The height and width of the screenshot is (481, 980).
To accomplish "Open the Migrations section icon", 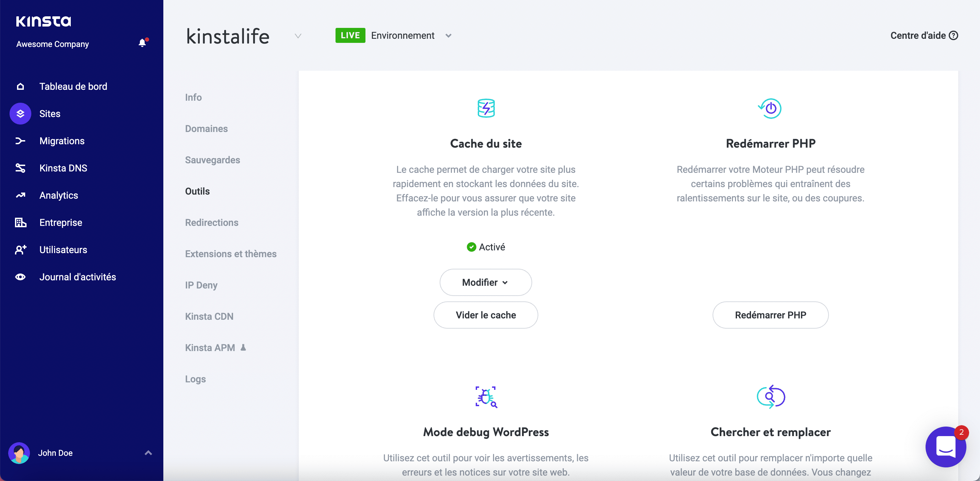I will [x=20, y=141].
